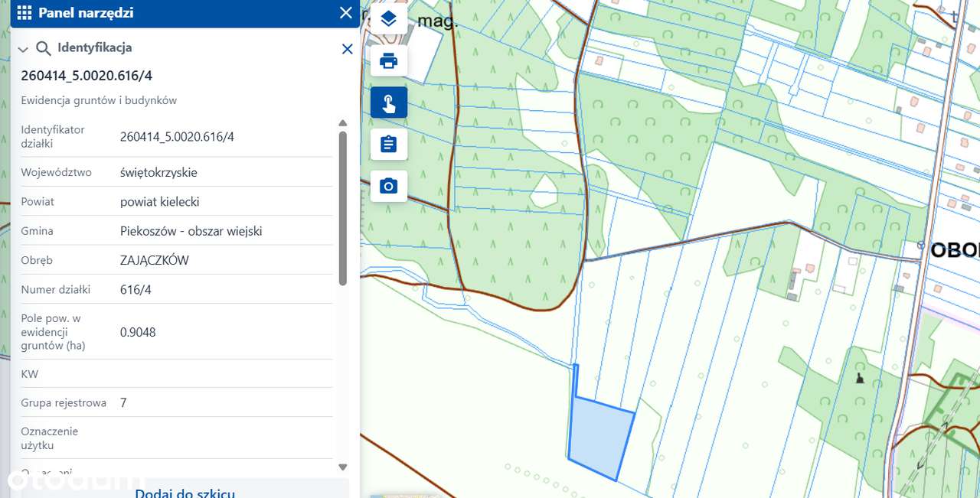Click the scrollbar down arrow
The width and height of the screenshot is (980, 498).
(342, 467)
